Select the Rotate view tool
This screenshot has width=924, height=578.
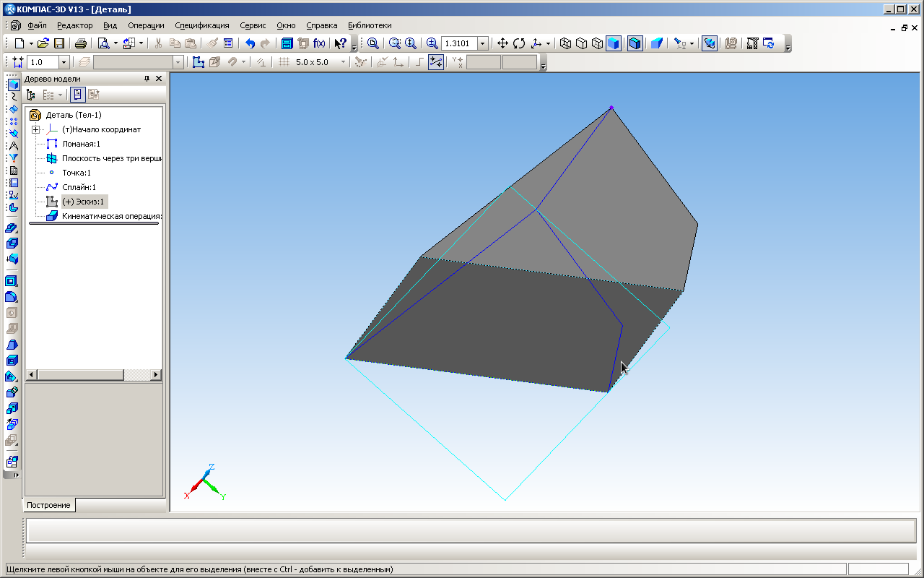(x=519, y=43)
